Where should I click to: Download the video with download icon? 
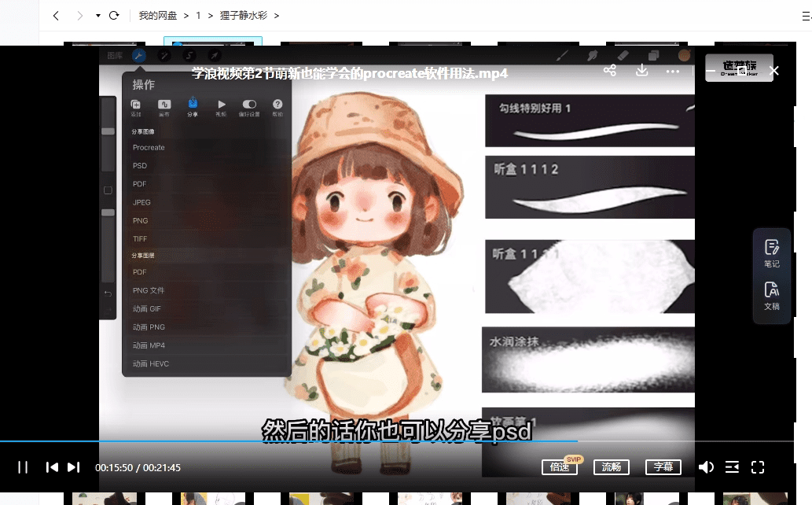641,71
